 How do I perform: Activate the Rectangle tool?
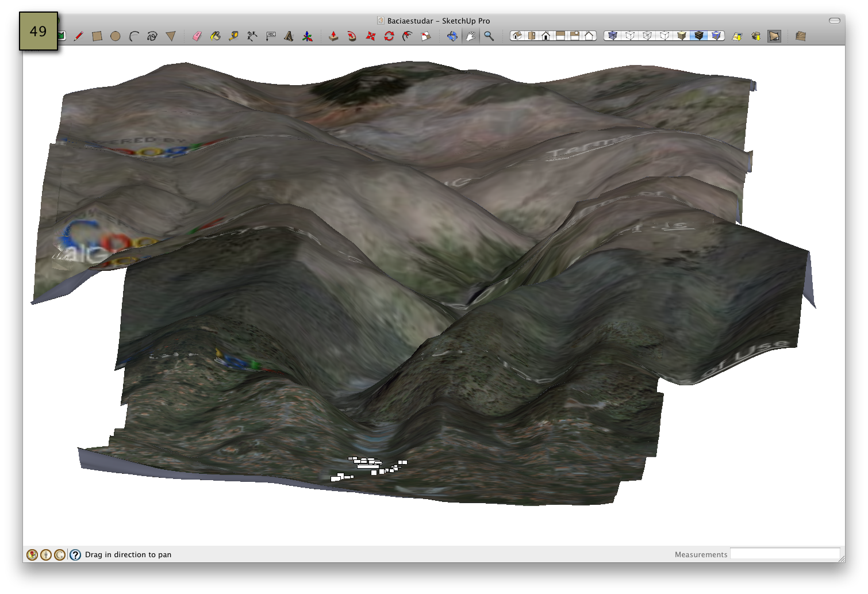click(x=97, y=36)
